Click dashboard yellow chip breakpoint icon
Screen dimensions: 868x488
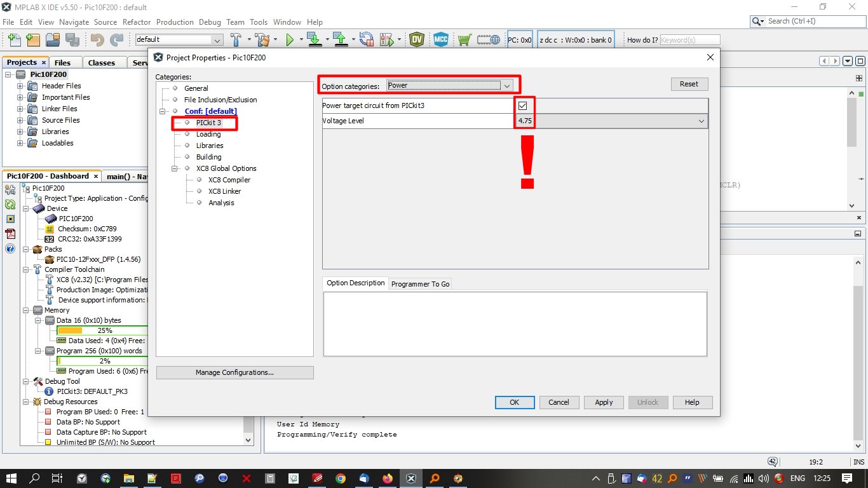click(10, 219)
